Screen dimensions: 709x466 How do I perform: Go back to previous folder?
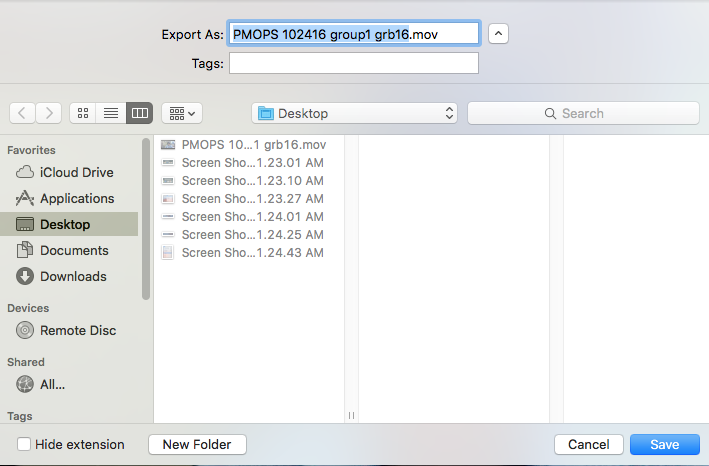pos(22,113)
